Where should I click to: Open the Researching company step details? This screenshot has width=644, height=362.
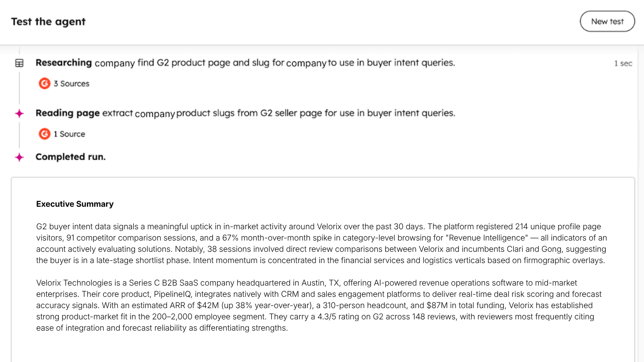click(245, 63)
